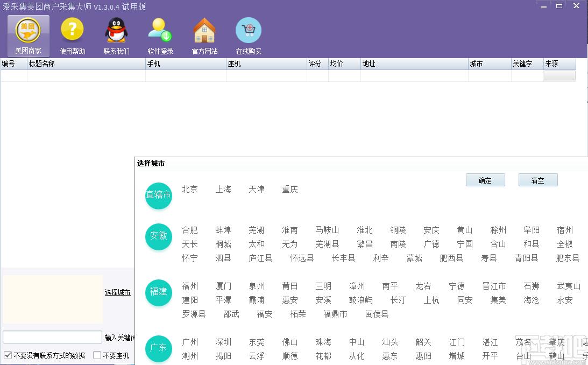Click the 地址 column header
This screenshot has height=365, width=588.
[414, 64]
